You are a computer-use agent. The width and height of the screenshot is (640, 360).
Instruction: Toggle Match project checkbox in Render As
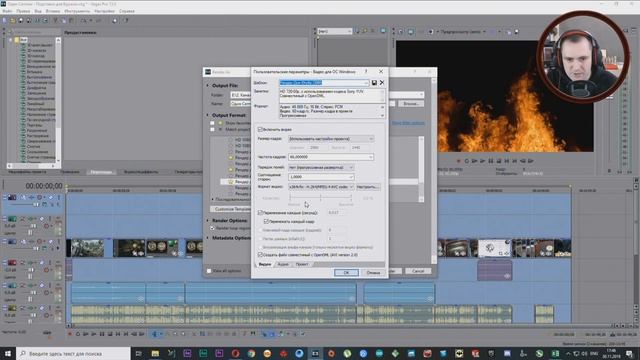coord(212,129)
